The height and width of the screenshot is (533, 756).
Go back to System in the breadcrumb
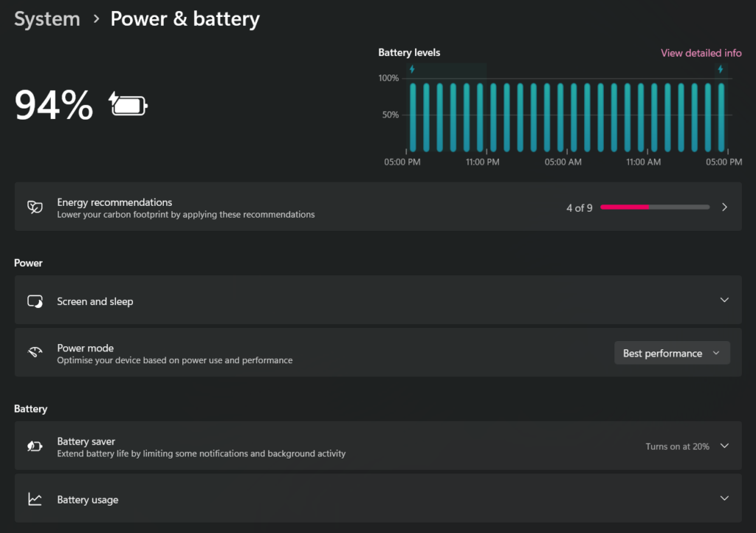47,19
